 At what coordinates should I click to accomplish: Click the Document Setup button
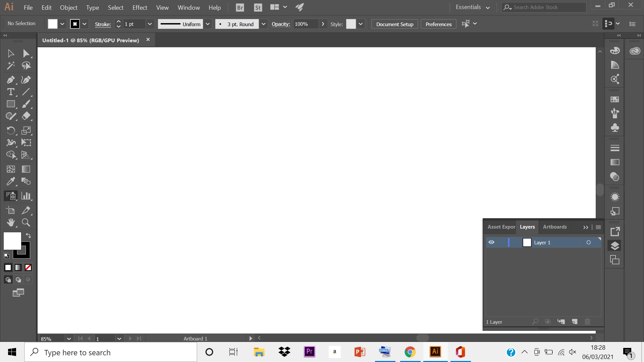tap(394, 24)
